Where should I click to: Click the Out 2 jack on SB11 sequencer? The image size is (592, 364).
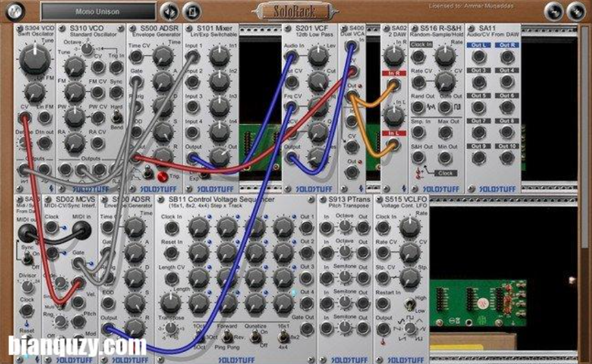[x=306, y=252]
